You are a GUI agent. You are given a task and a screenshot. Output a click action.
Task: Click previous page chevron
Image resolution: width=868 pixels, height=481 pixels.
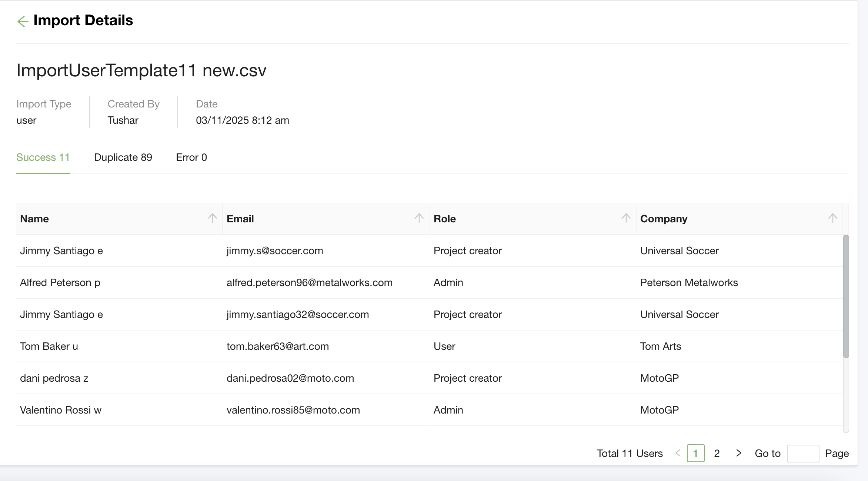(x=678, y=453)
